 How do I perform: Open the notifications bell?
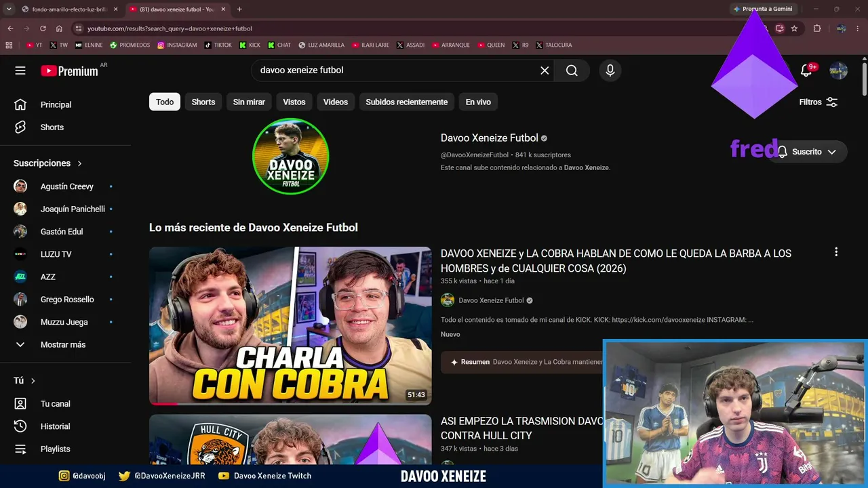806,70
